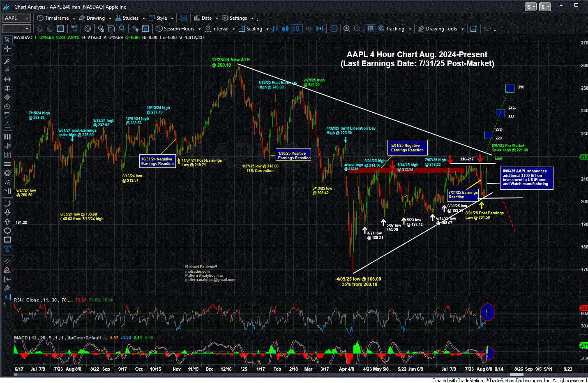The height and width of the screenshot is (383, 588).
Task: Click the chart commentary speech bubble icon
Action: 488,28
